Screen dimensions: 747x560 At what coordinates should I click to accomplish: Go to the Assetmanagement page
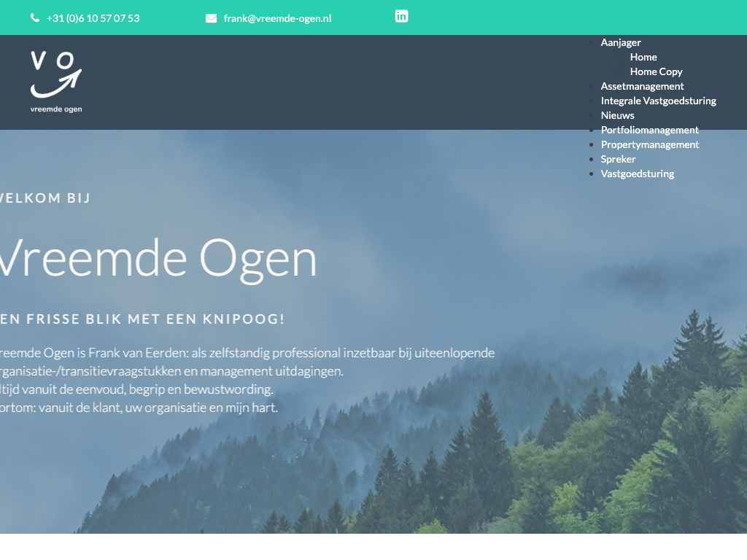[x=642, y=86]
